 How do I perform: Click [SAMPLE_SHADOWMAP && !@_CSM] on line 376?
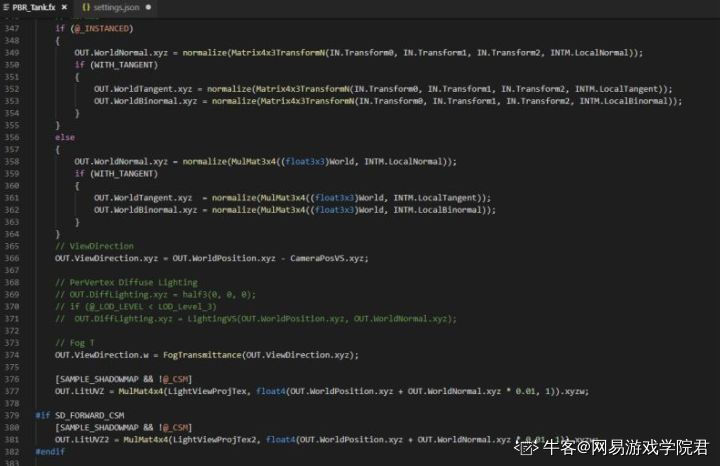click(x=124, y=379)
